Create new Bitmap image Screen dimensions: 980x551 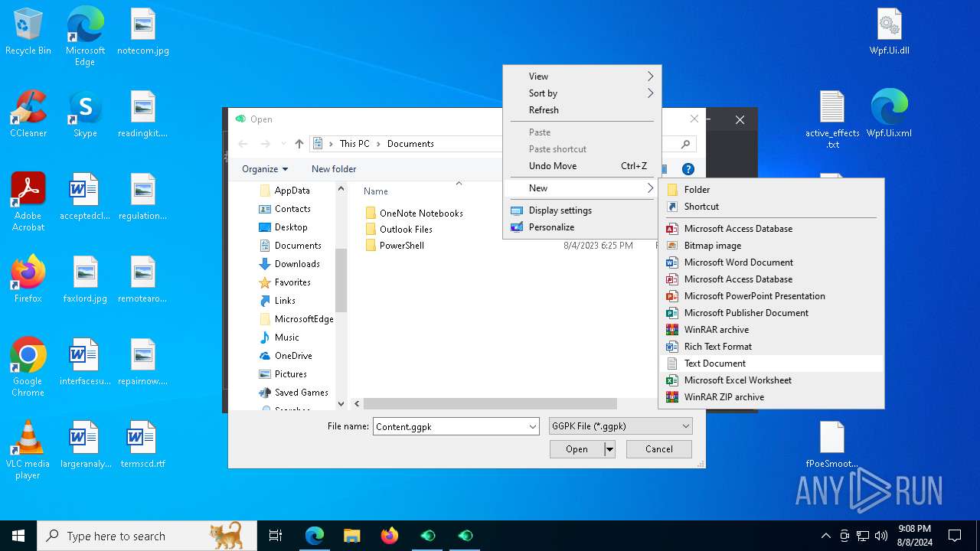(x=772, y=246)
